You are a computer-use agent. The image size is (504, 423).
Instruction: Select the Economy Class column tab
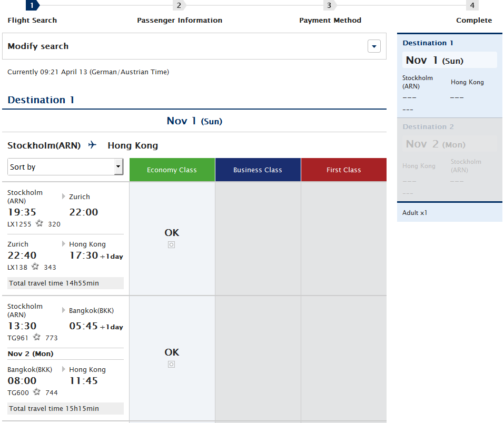pyautogui.click(x=172, y=170)
